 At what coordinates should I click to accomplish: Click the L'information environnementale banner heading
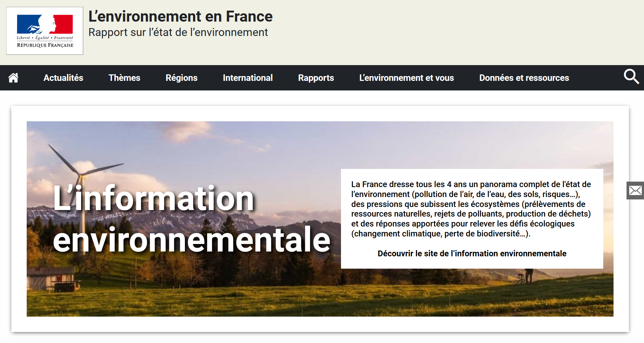pos(192,219)
